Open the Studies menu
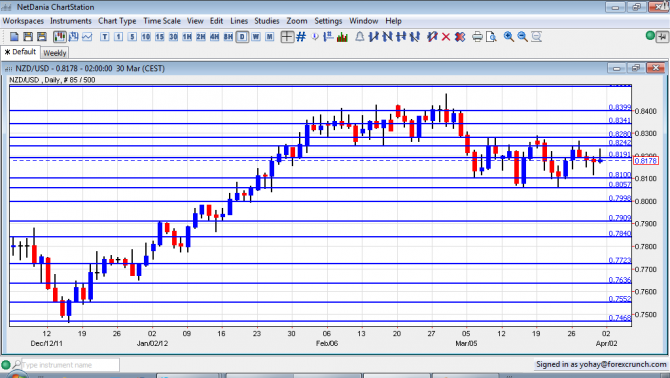 pyautogui.click(x=267, y=21)
